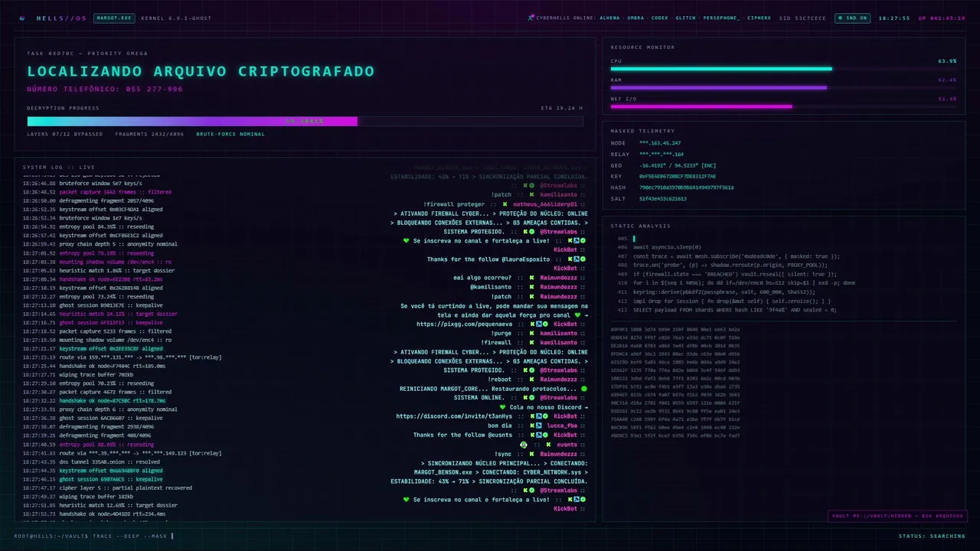Screen dimensions: 980x551
Task: Click log line dns tunnel 335AB.onion resolved
Action: 91,461
